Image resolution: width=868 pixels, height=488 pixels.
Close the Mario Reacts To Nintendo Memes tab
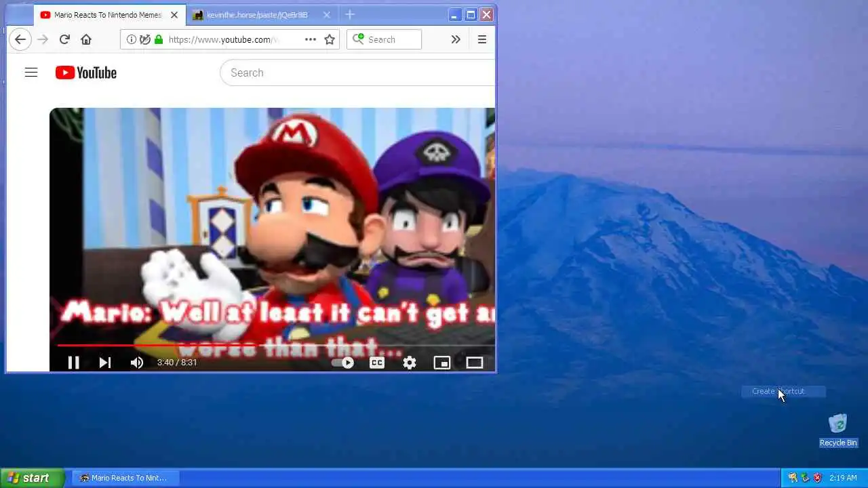[174, 15]
